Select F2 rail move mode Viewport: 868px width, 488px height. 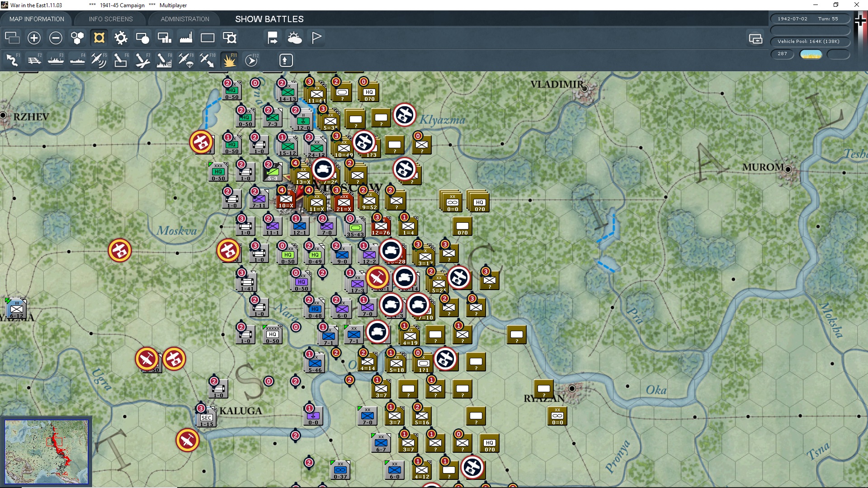click(x=34, y=60)
